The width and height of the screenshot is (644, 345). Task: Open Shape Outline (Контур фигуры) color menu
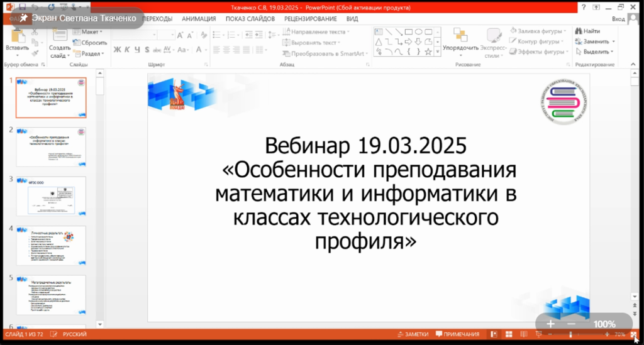click(537, 41)
